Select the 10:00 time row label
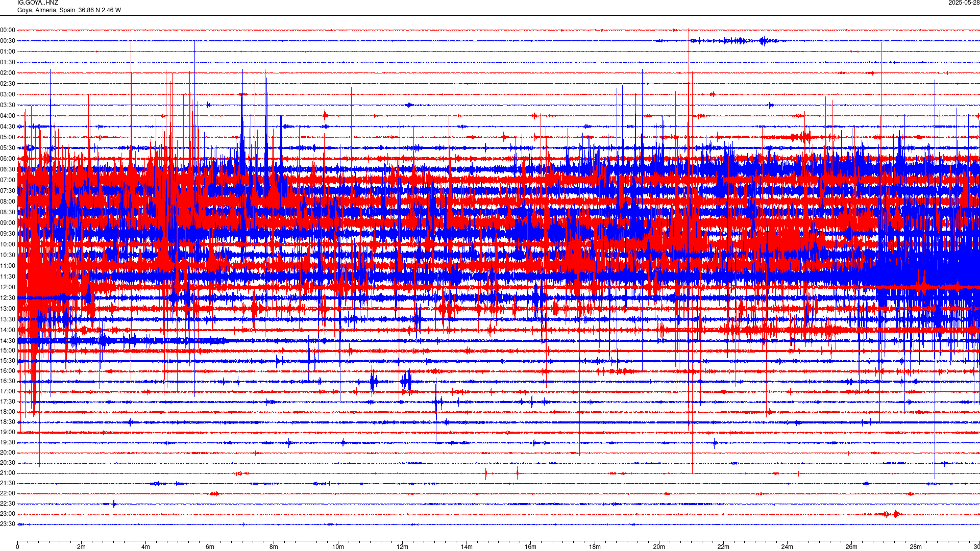The width and height of the screenshot is (980, 551). point(8,244)
